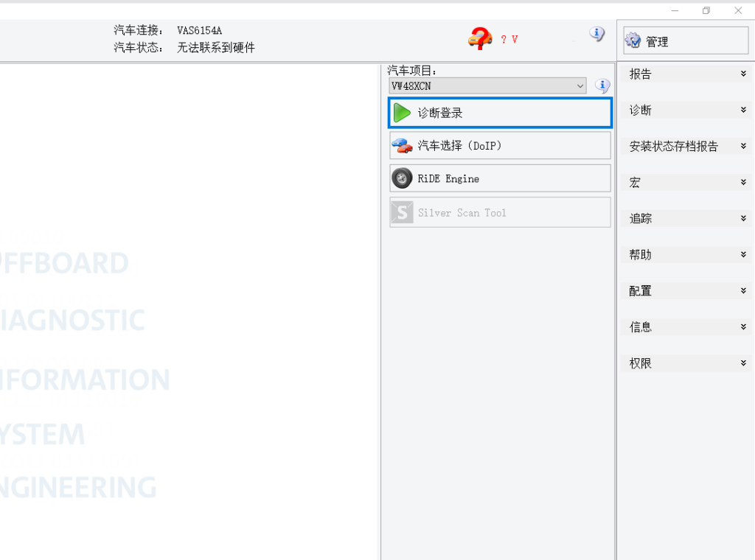755x560 pixels.
Task: Open the 管理 button label
Action: pos(657,42)
